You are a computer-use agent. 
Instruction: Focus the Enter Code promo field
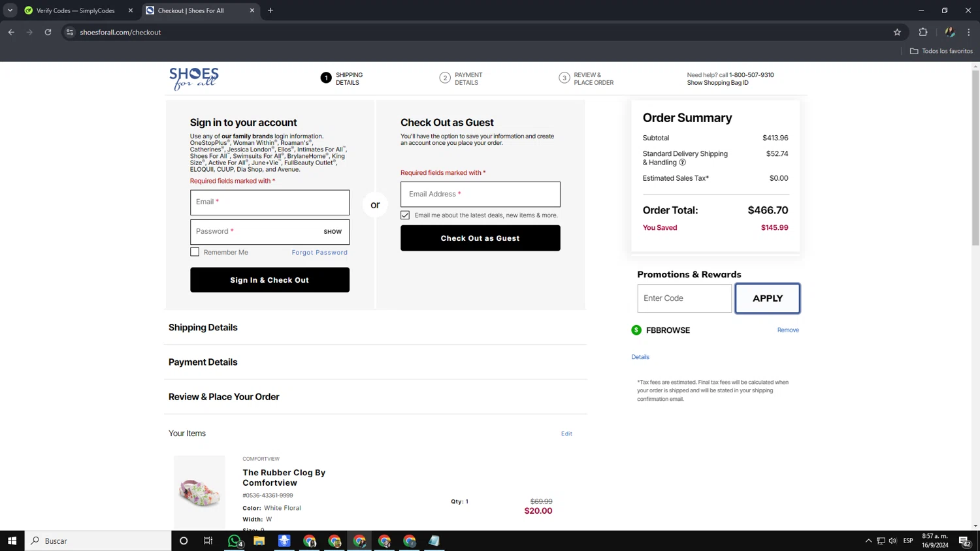(x=685, y=298)
